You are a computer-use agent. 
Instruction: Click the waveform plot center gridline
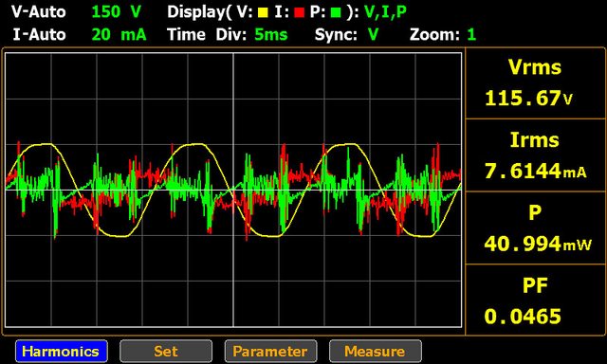(233, 190)
